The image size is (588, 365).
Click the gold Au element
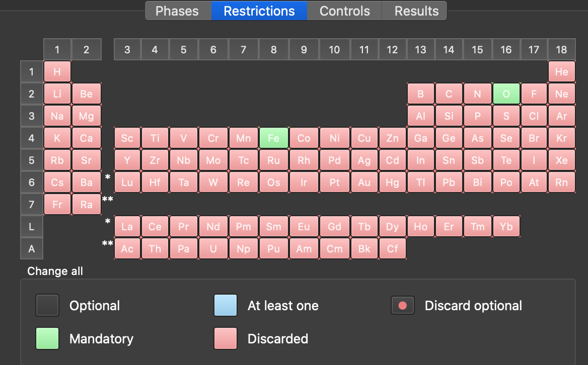pos(364,182)
